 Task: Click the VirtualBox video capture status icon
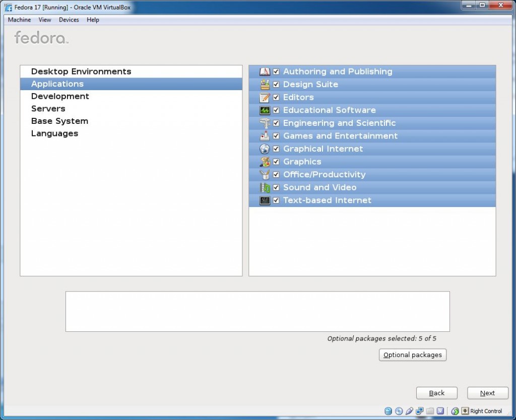[440, 411]
